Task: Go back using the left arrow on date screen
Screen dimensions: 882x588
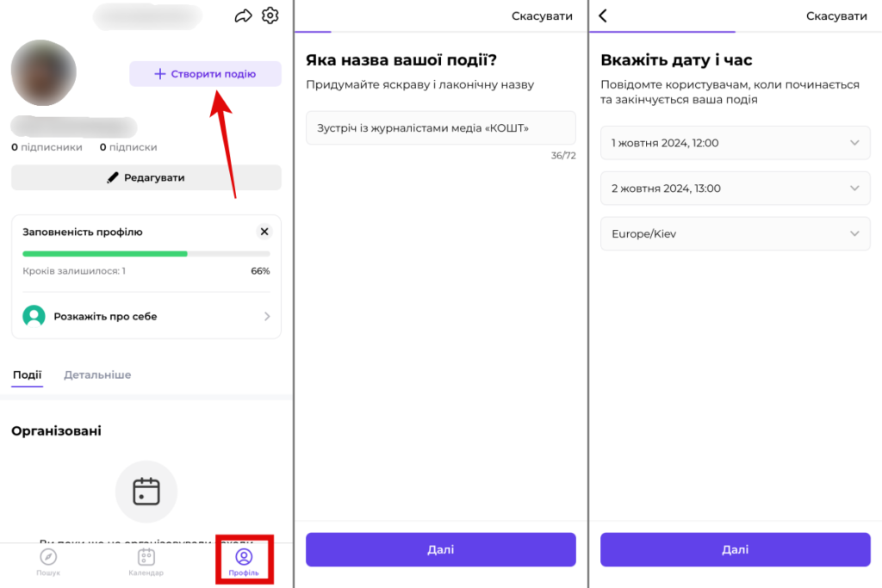Action: [602, 15]
